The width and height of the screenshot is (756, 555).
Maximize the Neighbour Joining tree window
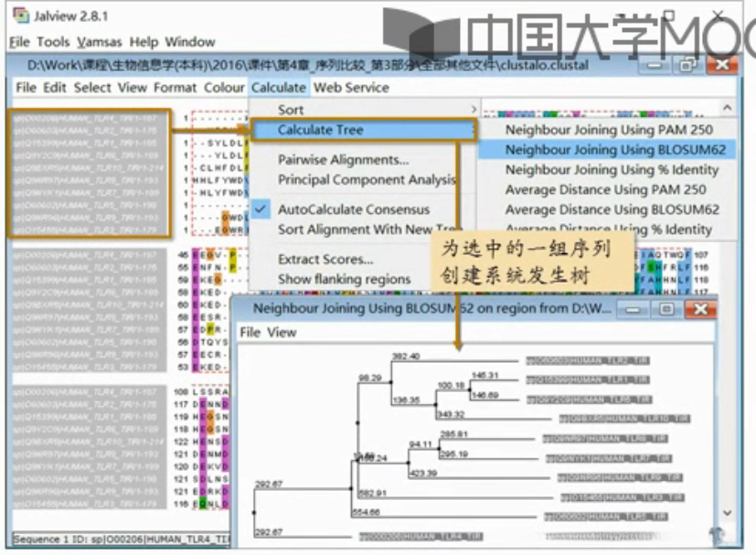pyautogui.click(x=666, y=309)
